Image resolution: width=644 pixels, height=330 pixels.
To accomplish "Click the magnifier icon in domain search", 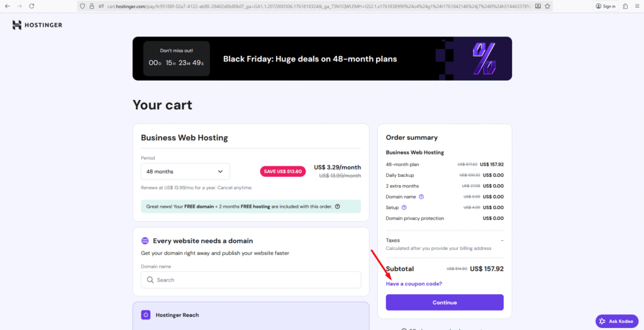I will pyautogui.click(x=150, y=280).
